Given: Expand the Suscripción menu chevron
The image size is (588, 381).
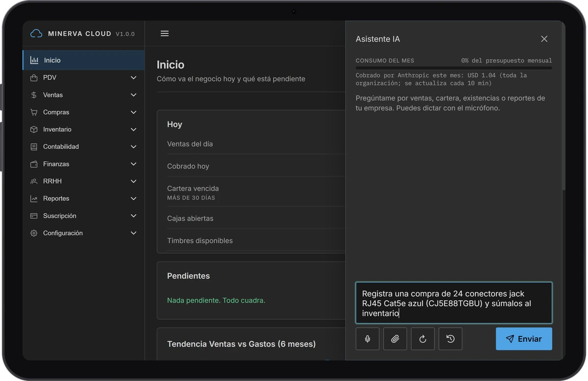Looking at the screenshot, I should pos(134,216).
